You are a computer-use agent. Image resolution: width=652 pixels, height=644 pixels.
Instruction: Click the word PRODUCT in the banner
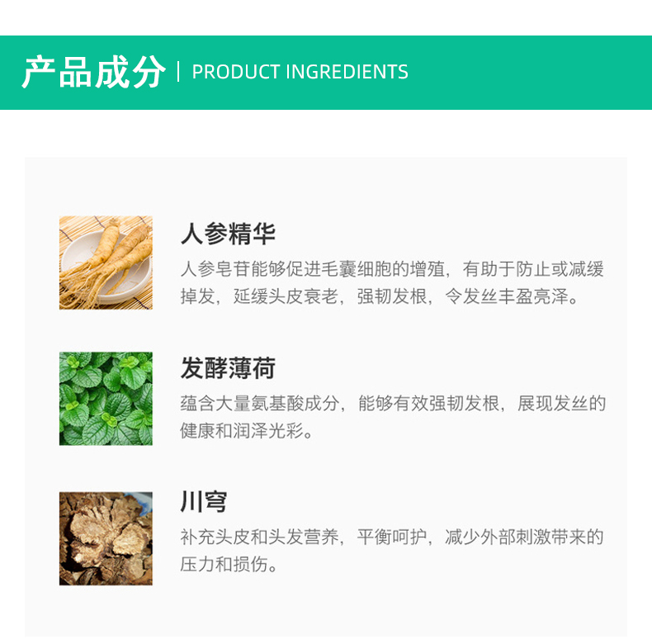[x=235, y=72]
